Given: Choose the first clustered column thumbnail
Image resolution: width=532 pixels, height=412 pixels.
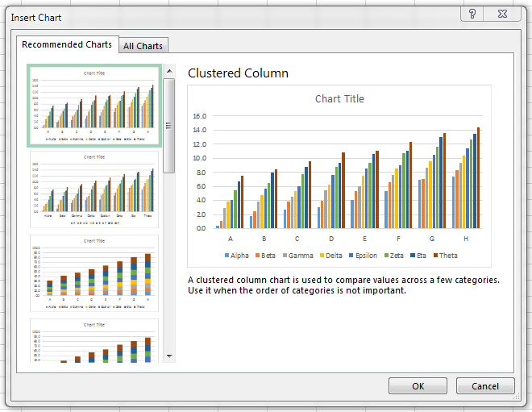Looking at the screenshot, I should pyautogui.click(x=94, y=106).
